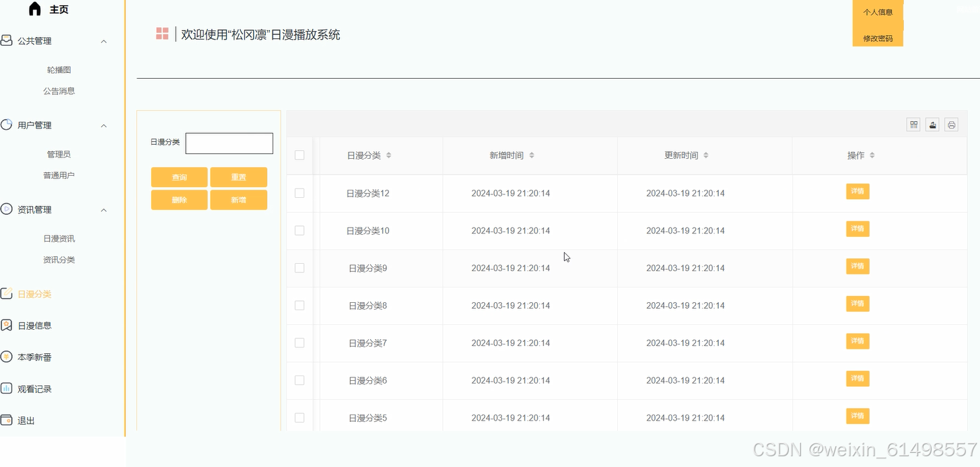Image resolution: width=980 pixels, height=467 pixels.
Task: Click the 日漫分类12 cell text
Action: [368, 193]
